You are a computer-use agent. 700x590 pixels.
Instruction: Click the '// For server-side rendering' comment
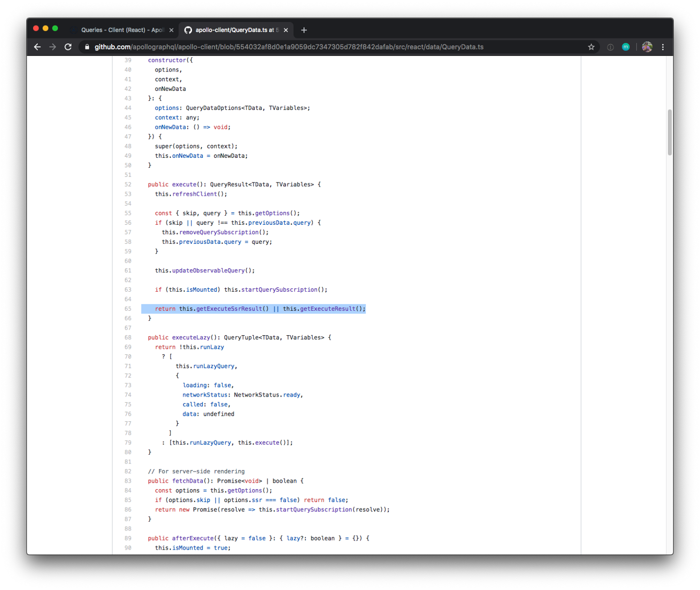click(196, 471)
